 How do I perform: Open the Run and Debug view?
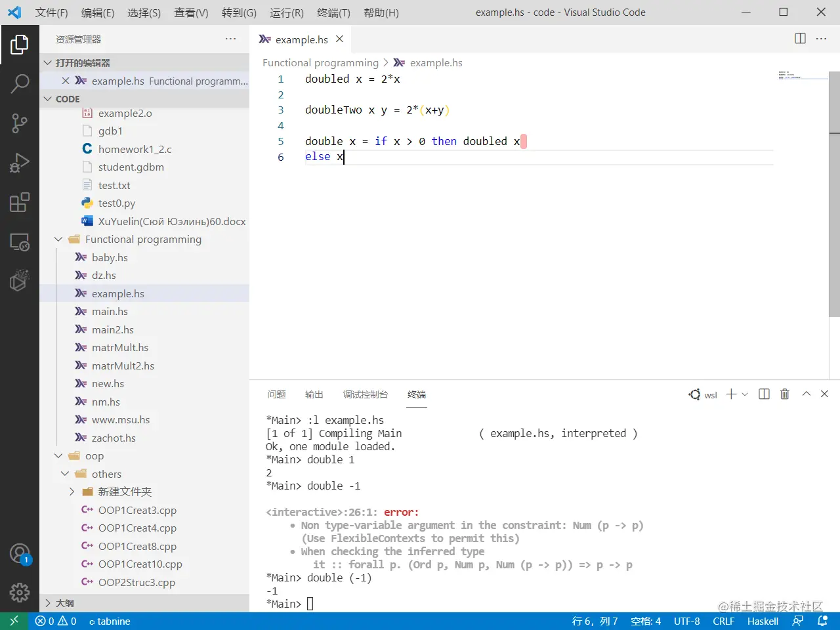point(20,163)
